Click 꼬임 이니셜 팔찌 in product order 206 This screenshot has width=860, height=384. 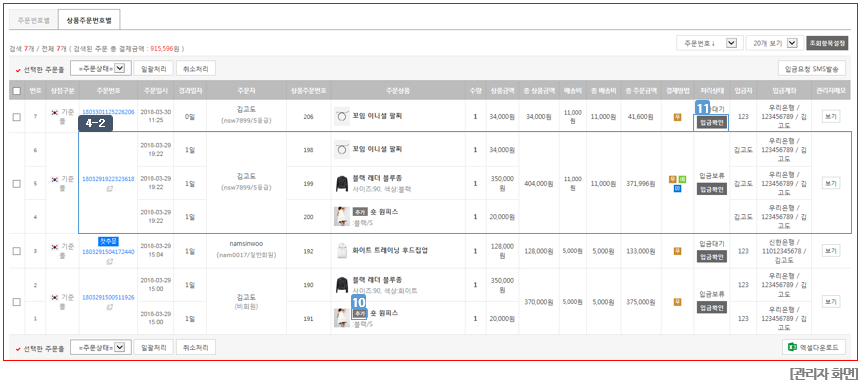tap(377, 116)
